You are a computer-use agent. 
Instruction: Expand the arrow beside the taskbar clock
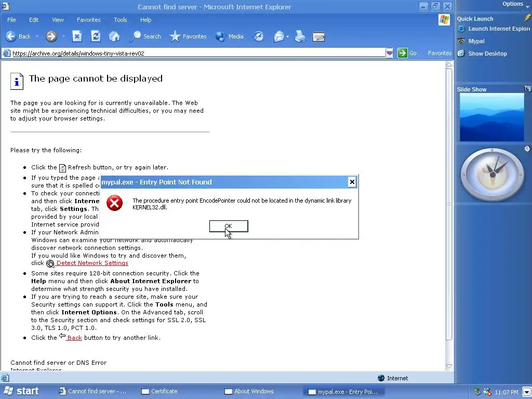526,392
